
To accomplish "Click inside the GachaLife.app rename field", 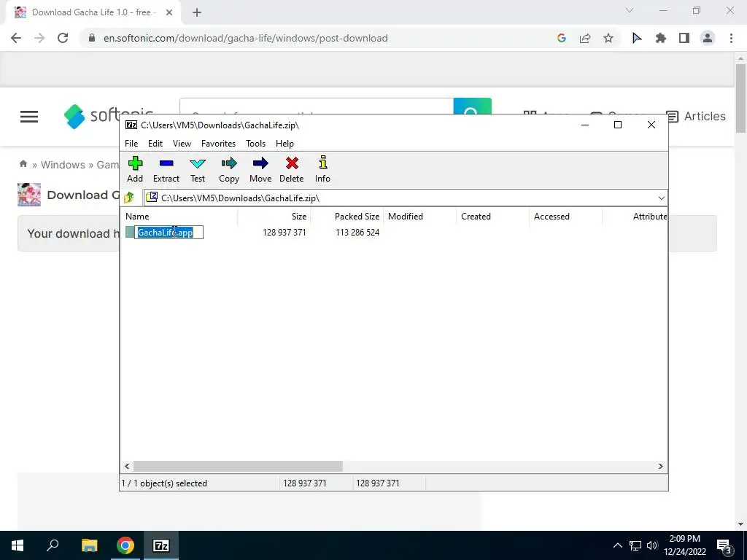I will click(x=169, y=233).
